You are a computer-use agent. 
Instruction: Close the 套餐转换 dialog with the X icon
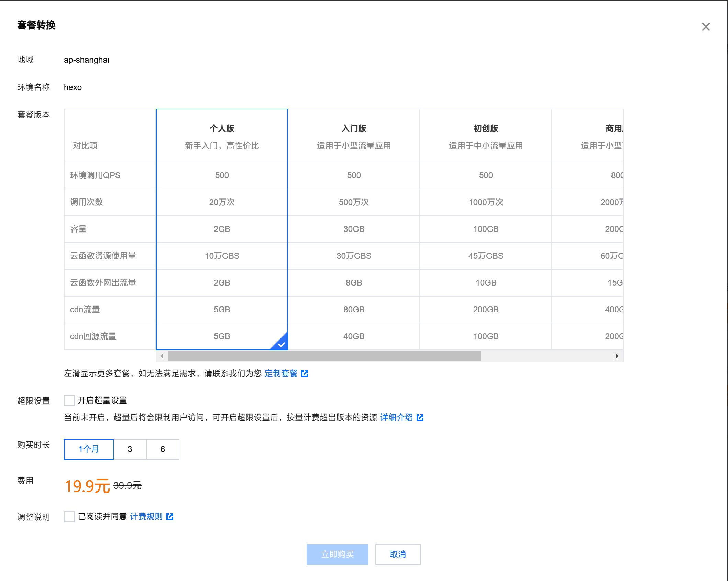pos(706,27)
